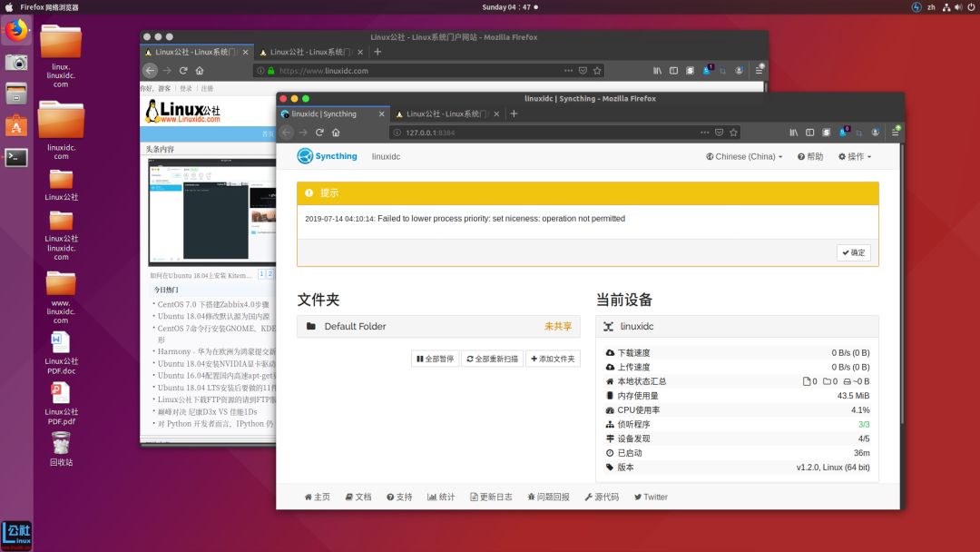Viewport: 980px width, 552px height.
Task: Open CentOS 7.0 下搭建Zabbix4.0 article link
Action: [213, 304]
